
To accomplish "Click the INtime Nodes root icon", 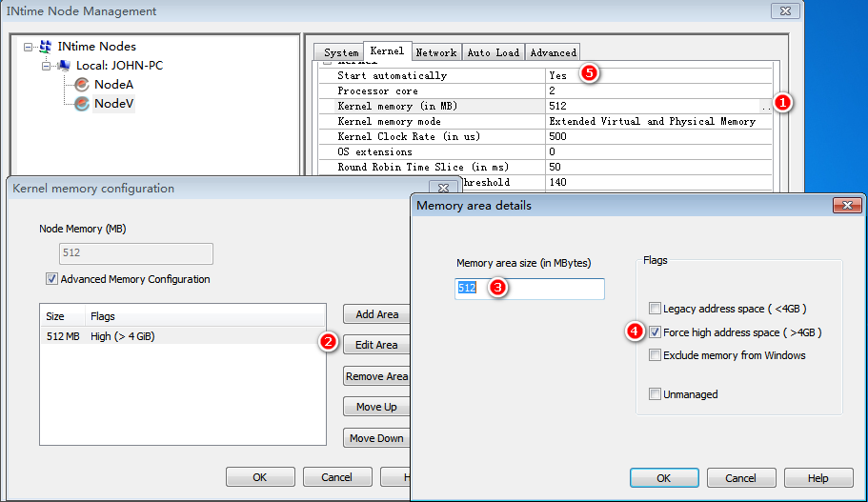I will point(46,47).
